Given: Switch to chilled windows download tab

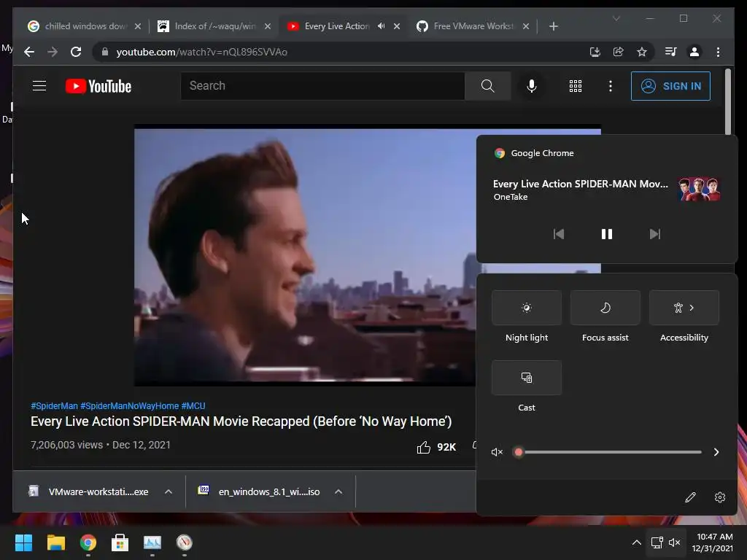Looking at the screenshot, I should pyautogui.click(x=85, y=26).
